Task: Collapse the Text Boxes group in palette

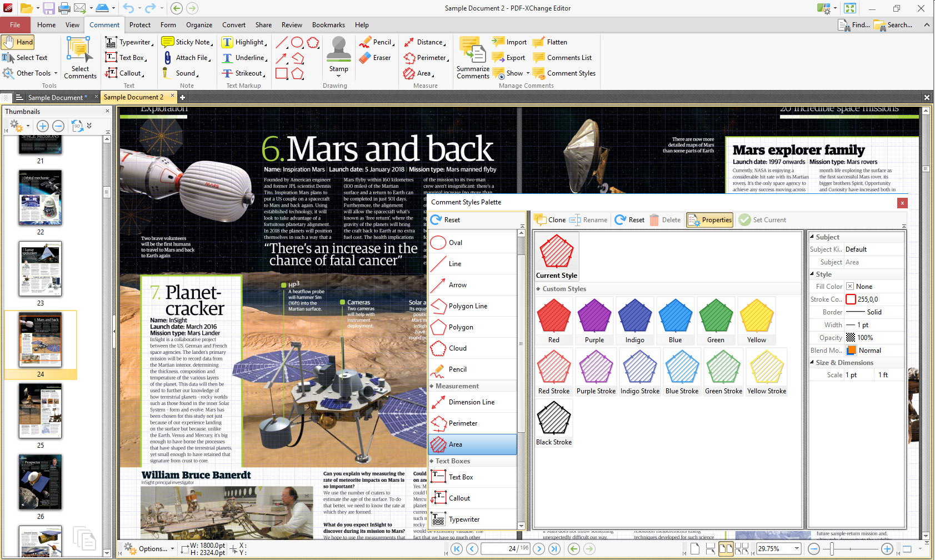Action: coord(432,461)
